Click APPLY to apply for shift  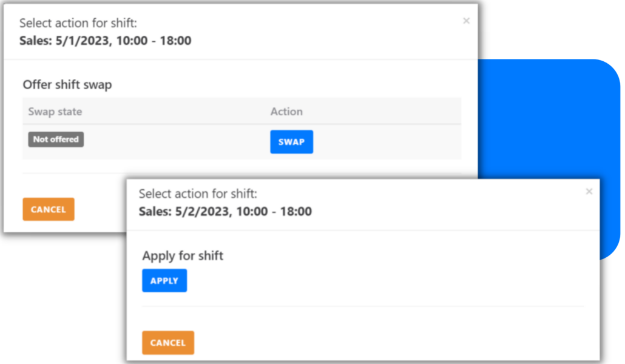164,281
